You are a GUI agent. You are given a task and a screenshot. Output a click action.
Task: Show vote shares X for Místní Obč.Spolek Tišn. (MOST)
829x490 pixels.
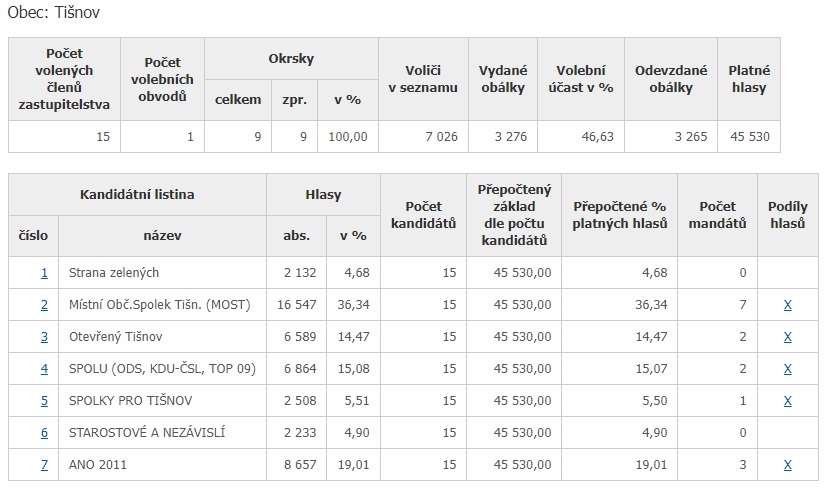pos(788,304)
